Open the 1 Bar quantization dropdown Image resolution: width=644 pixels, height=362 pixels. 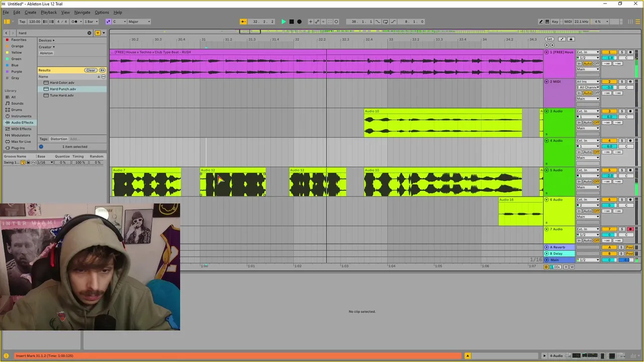tap(92, 22)
